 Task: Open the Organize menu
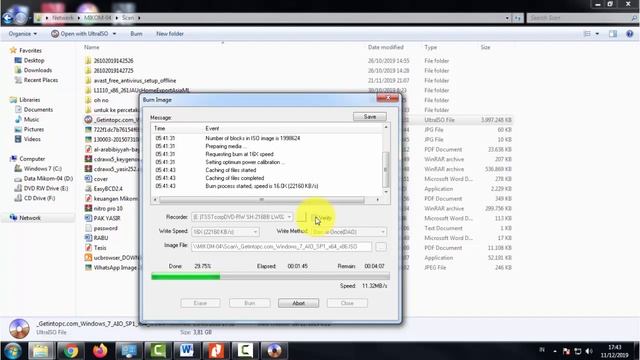coord(23,34)
